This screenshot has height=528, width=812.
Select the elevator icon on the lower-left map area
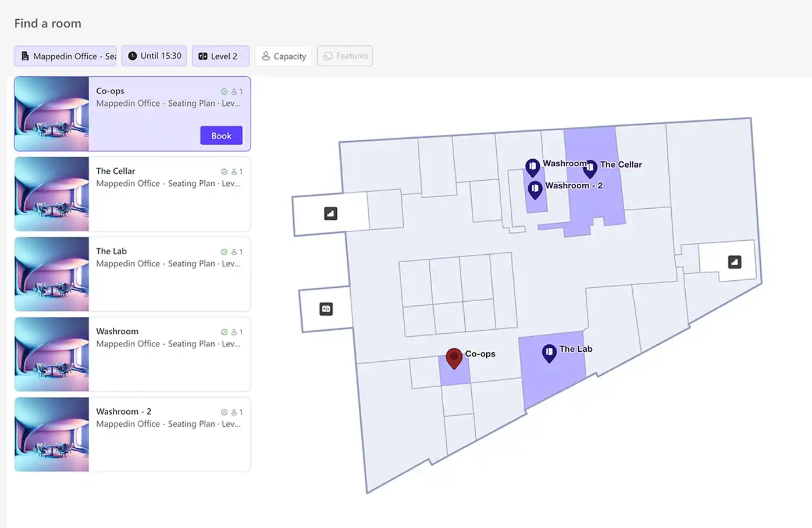pyautogui.click(x=326, y=309)
